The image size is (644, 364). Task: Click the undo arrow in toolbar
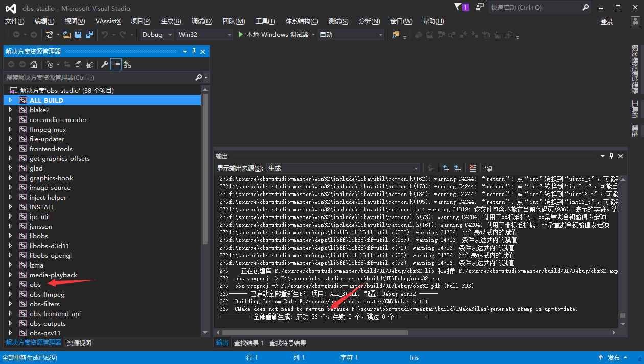105,35
